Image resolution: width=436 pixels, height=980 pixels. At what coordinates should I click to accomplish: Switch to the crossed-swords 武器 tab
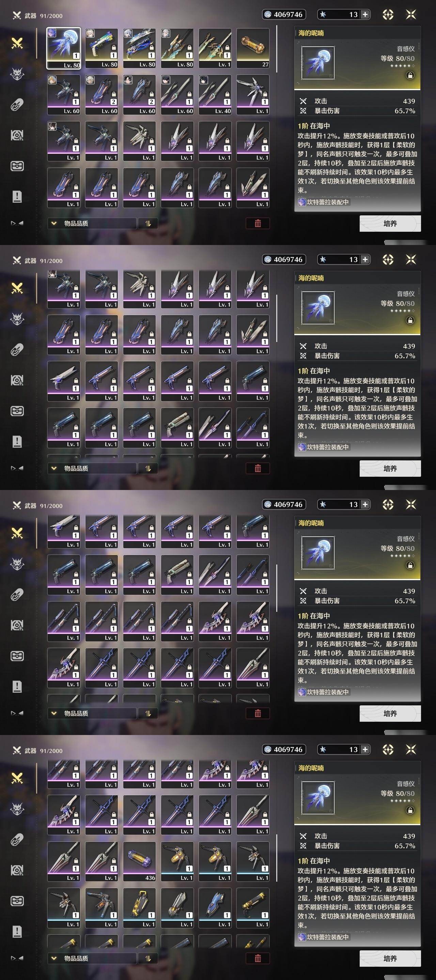pyautogui.click(x=17, y=43)
